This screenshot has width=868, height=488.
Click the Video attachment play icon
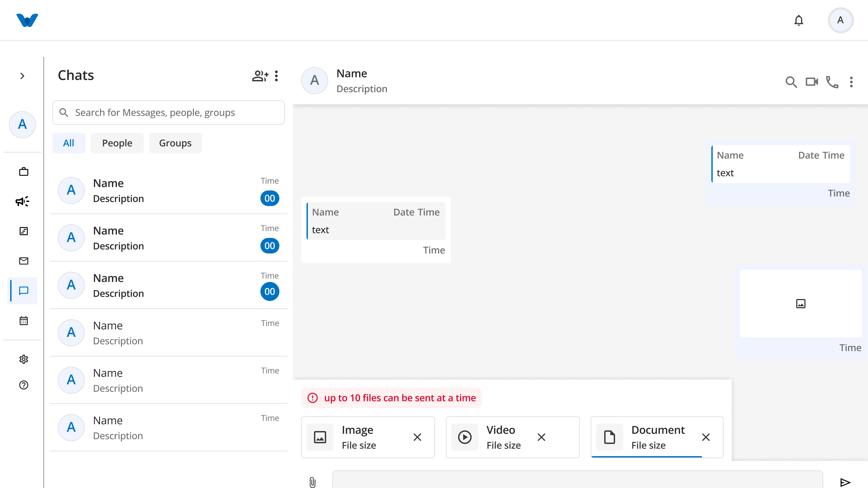tap(465, 437)
